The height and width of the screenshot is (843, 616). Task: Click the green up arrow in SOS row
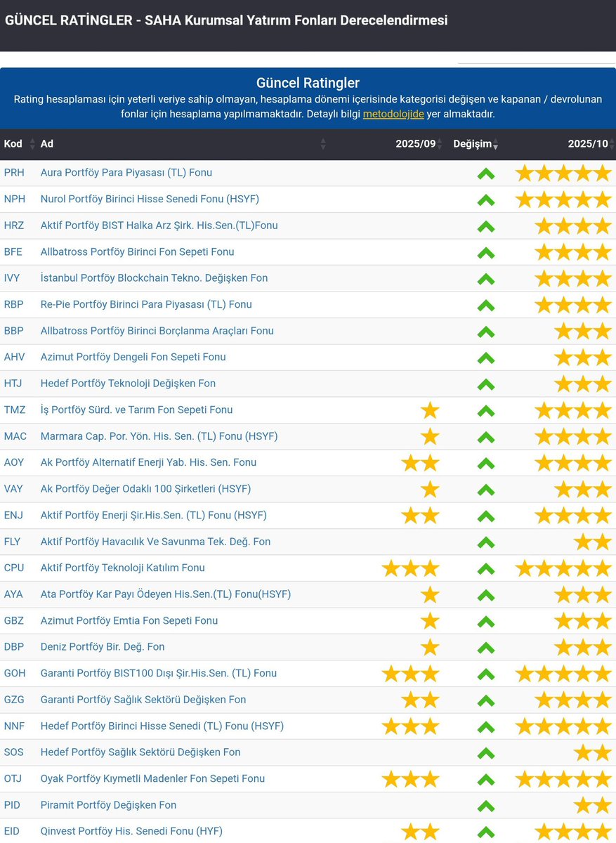point(486,753)
